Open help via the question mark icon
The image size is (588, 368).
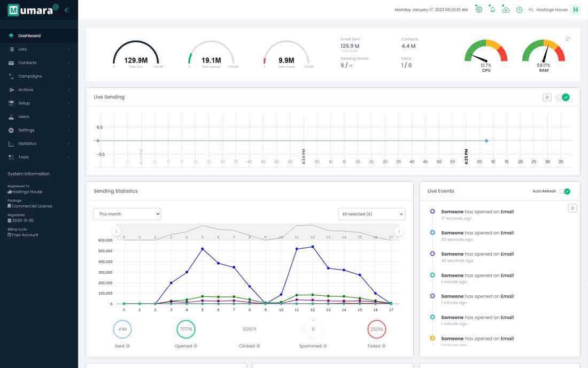click(x=519, y=10)
